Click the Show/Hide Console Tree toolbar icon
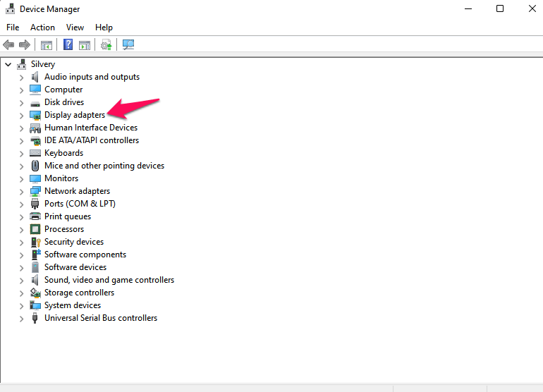543x392 pixels. pos(47,45)
